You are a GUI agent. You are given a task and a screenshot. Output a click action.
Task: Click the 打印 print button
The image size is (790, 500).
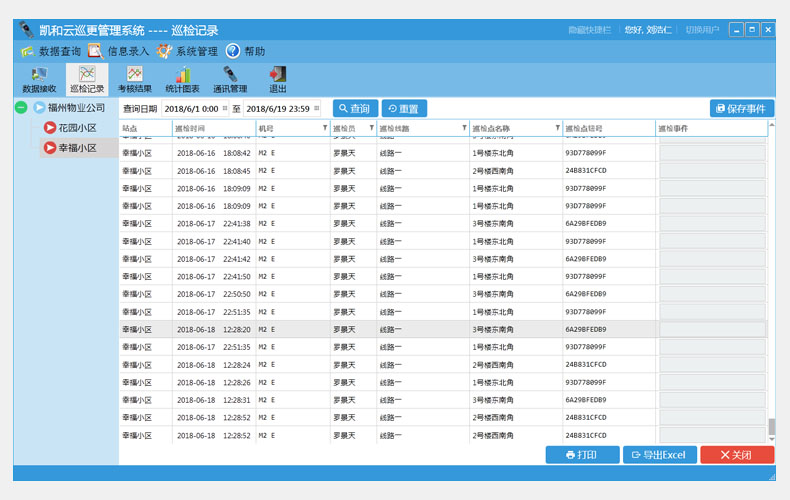(x=582, y=455)
